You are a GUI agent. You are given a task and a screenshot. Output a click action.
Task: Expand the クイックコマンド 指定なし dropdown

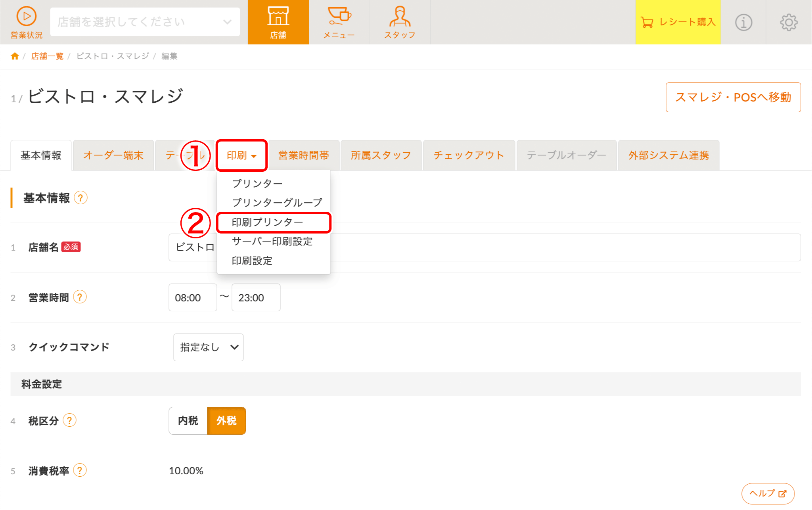(x=209, y=347)
